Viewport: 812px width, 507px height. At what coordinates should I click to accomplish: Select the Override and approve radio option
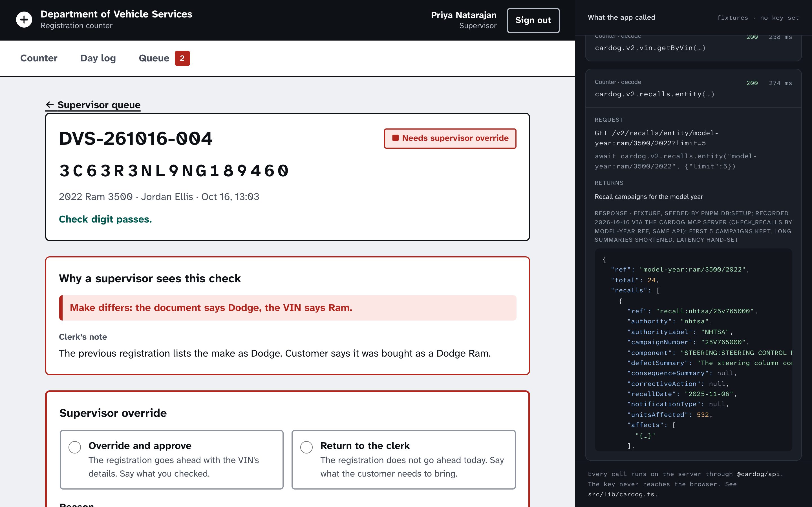74,447
